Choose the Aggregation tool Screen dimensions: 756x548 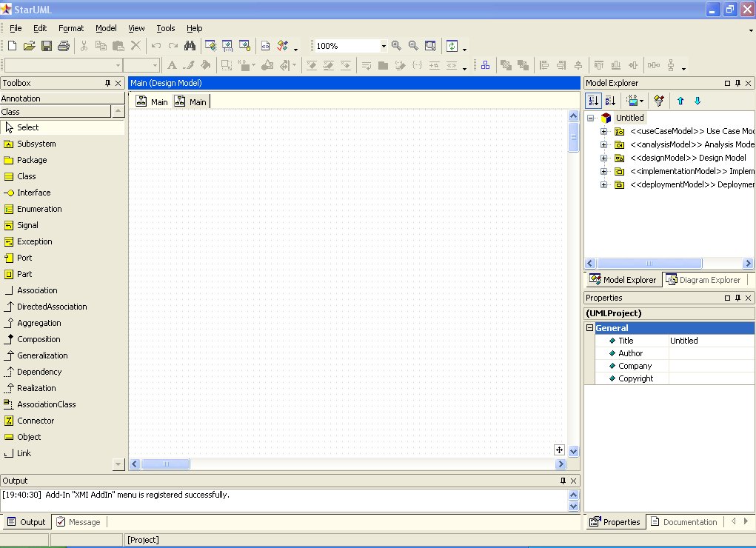pos(39,323)
